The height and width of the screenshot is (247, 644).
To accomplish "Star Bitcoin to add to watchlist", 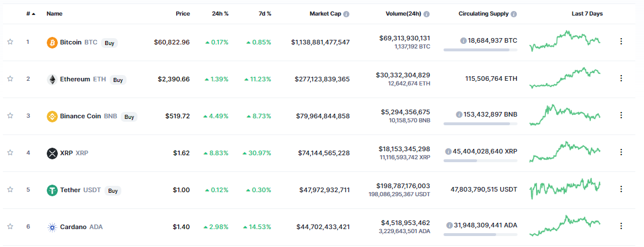I will [x=10, y=42].
